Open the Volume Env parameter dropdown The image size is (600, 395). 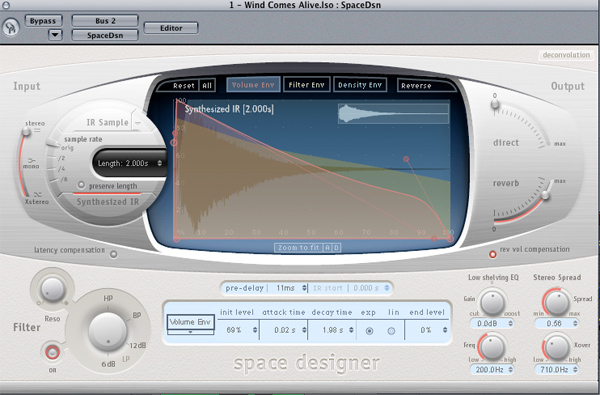tap(190, 325)
